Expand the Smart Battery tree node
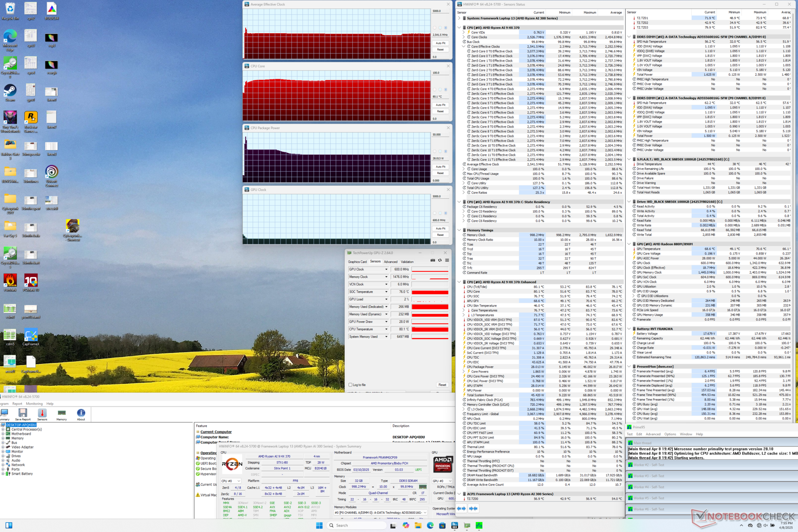Image resolution: width=798 pixels, height=532 pixels. (x=3, y=473)
